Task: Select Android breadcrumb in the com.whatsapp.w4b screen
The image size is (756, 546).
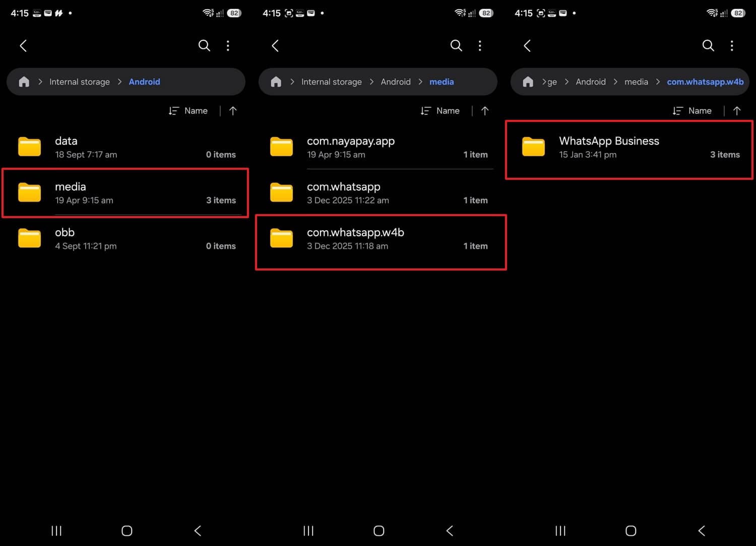Action: (591, 82)
